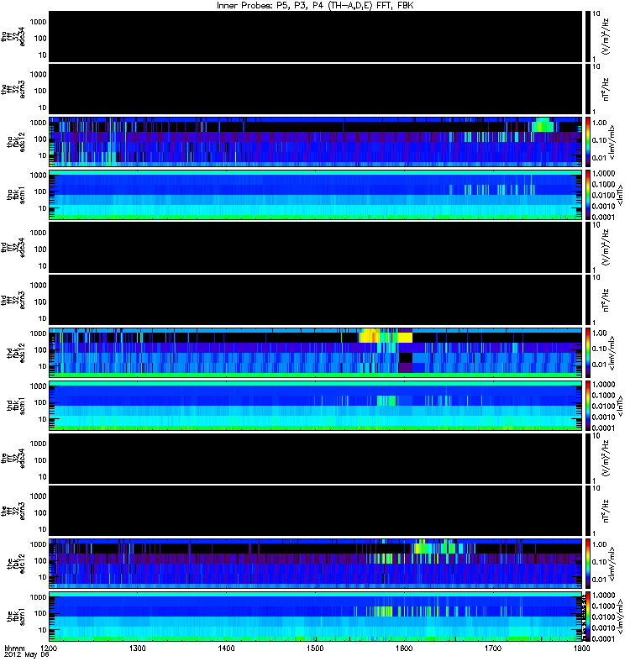Click the rainbow color bar of tha fbk edc12
The width and height of the screenshot is (630, 672).
(x=587, y=141)
